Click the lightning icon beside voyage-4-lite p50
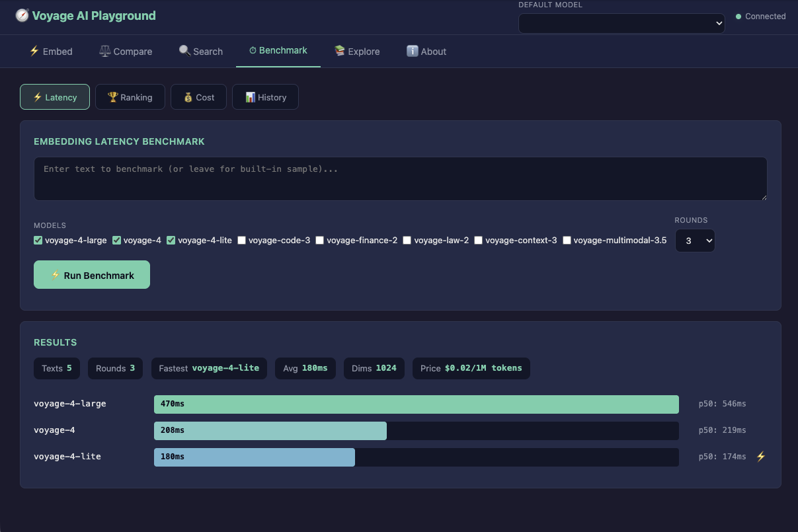Viewport: 798px width, 532px height. pyautogui.click(x=761, y=456)
